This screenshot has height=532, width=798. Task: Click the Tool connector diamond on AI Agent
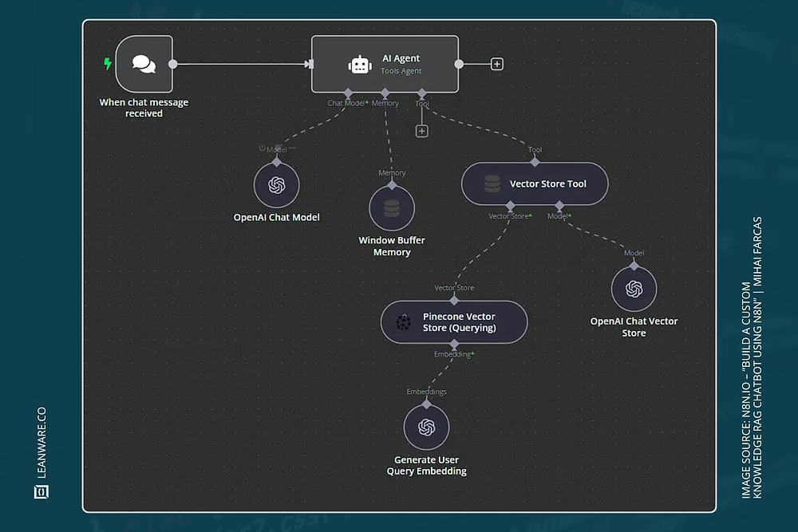pos(421,93)
